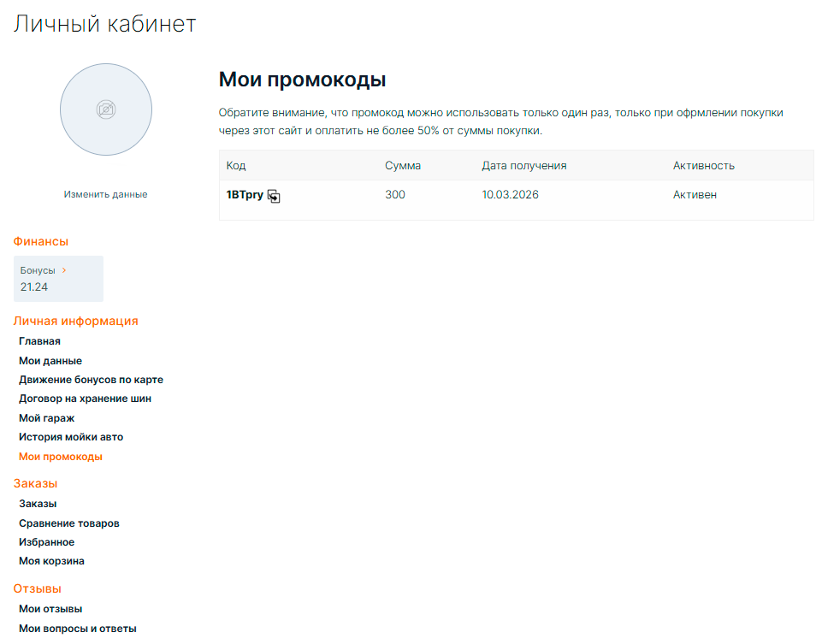The height and width of the screenshot is (644, 822).
Task: Select Договор на хранение шин
Action: pos(85,399)
